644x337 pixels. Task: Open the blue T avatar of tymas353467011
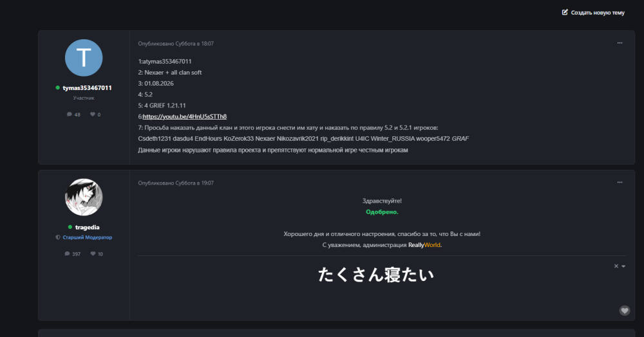coord(84,58)
